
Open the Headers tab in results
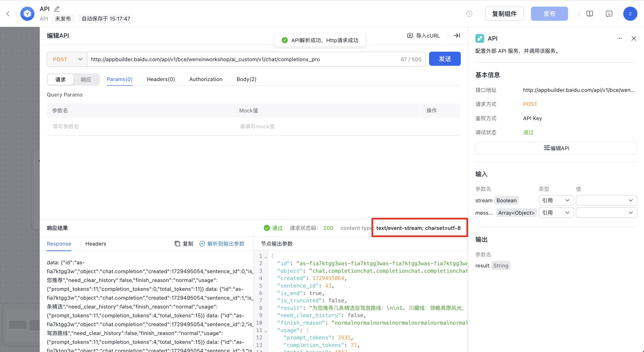click(x=96, y=243)
